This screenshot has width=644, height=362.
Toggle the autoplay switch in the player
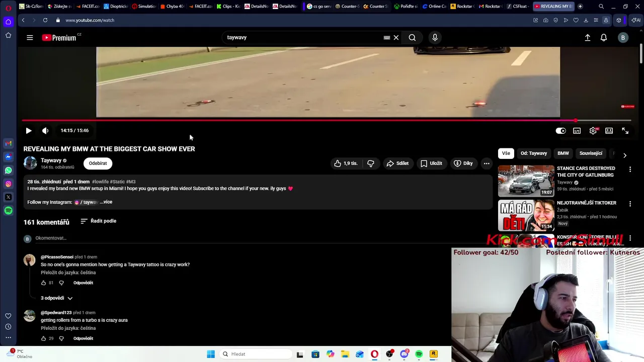coord(560,131)
